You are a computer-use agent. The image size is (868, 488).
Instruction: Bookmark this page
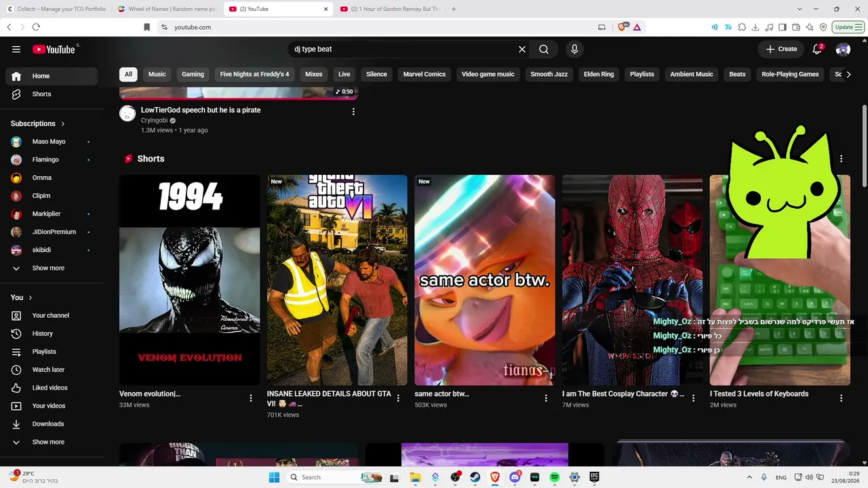pos(146,27)
